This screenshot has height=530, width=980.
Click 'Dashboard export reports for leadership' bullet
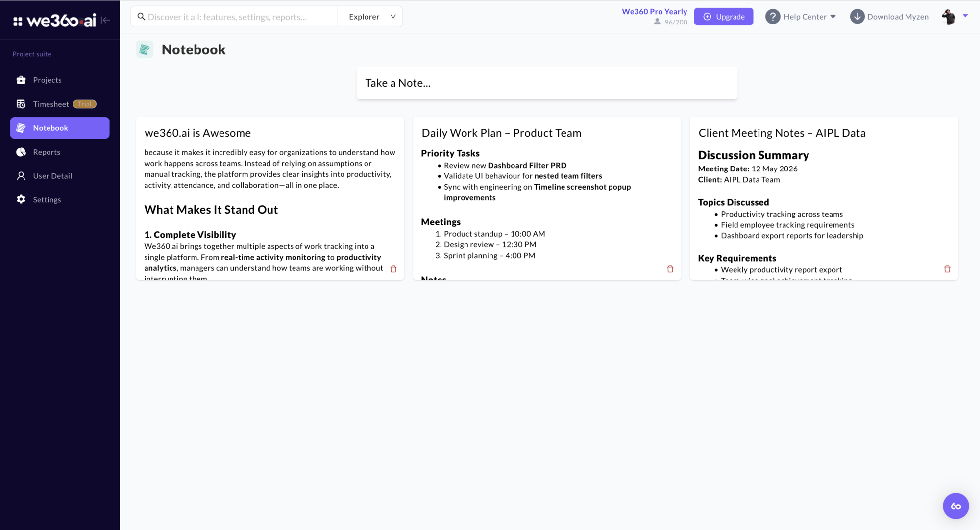click(792, 236)
